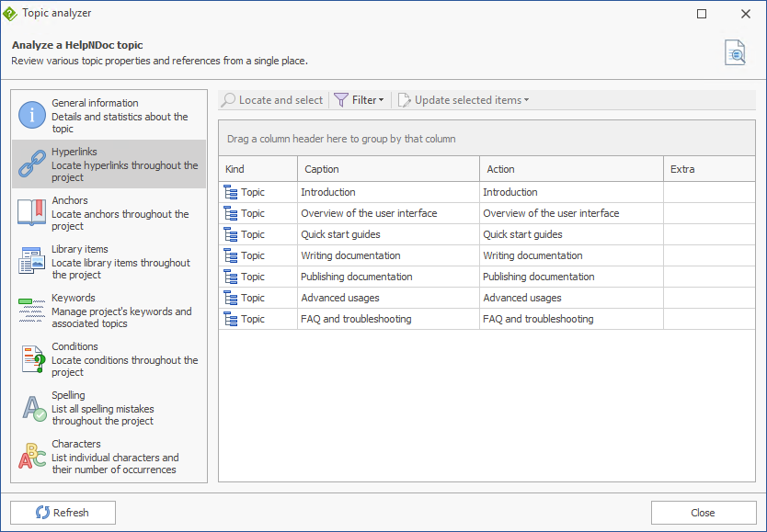Click topic icon in Writing documentation row

(x=231, y=255)
